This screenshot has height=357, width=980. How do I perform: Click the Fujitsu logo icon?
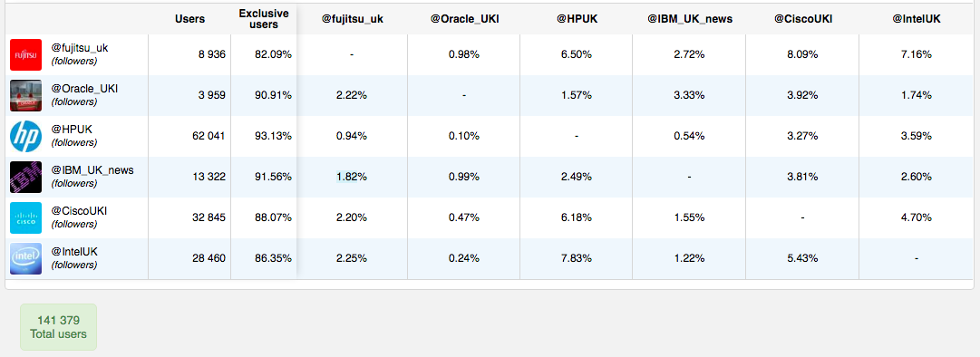(x=25, y=55)
